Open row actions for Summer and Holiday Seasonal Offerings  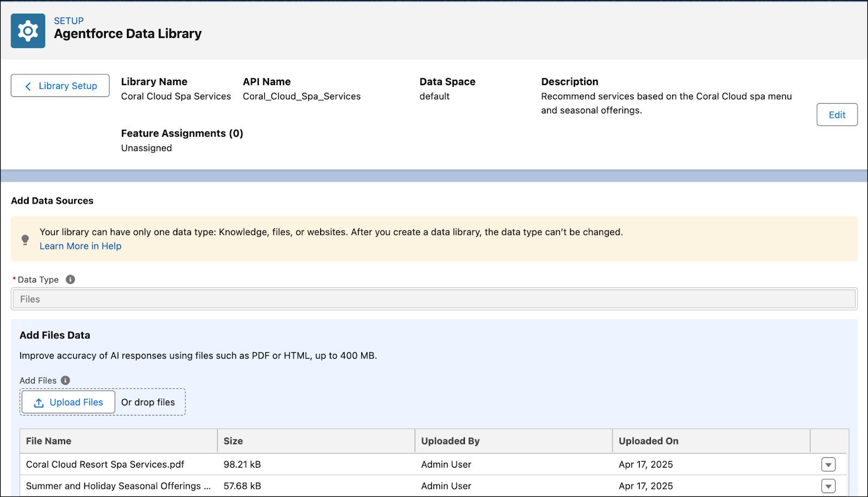pyautogui.click(x=828, y=486)
